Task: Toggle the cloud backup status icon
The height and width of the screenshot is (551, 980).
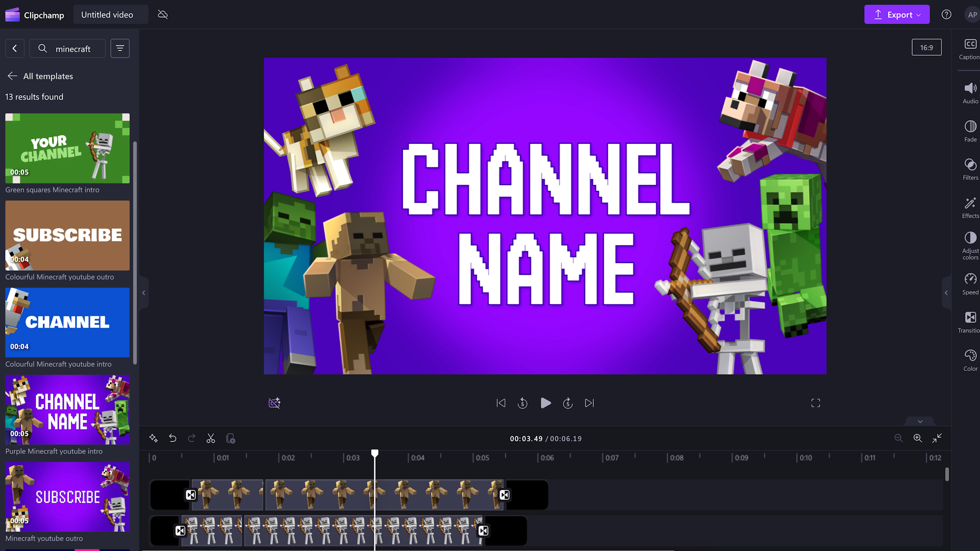Action: (162, 14)
